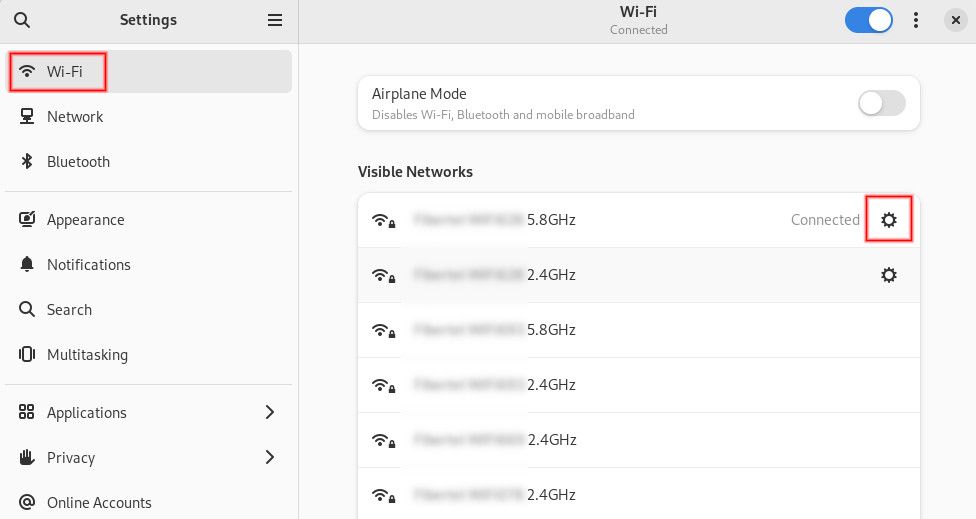Screen dimensions: 976x519
Task: Select the Wi-Fi sidebar item
Action: pos(65,72)
